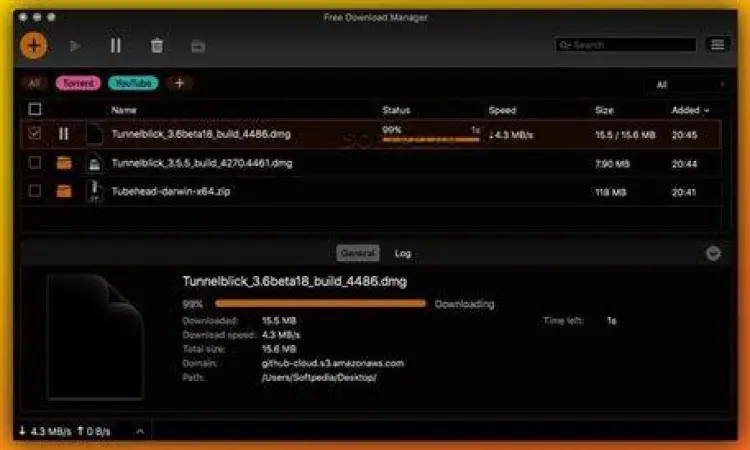Collapse details panel with round chevron button
The width and height of the screenshot is (750, 450).
pos(713,253)
